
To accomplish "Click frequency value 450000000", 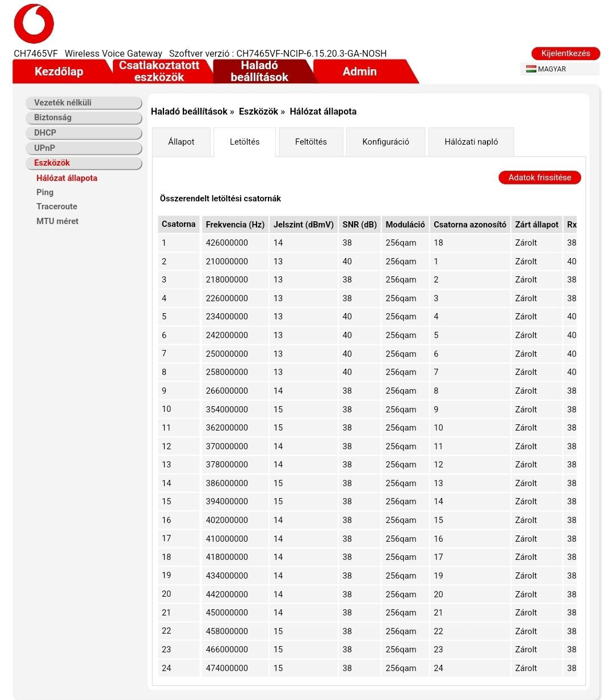I will coord(227,613).
